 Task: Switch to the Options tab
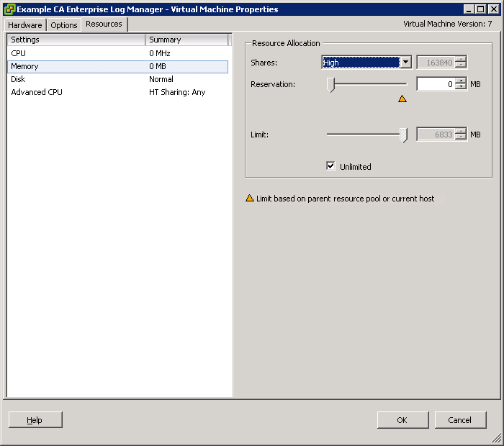(x=64, y=25)
